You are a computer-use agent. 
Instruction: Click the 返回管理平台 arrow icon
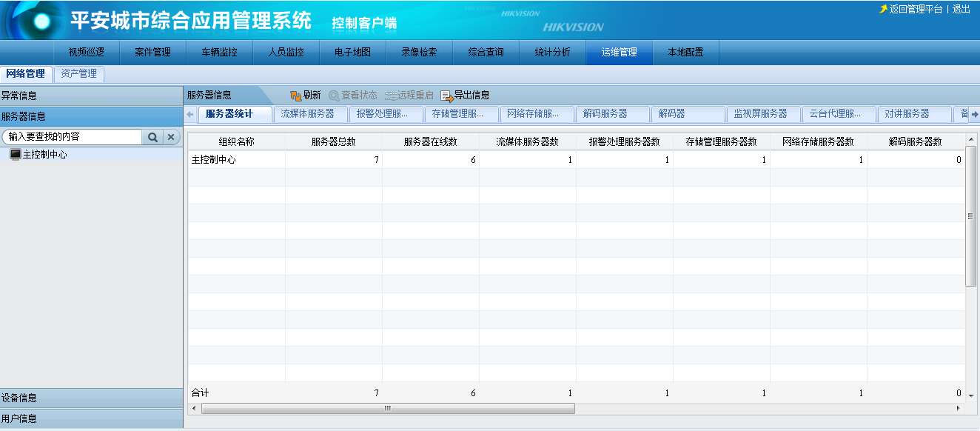883,9
